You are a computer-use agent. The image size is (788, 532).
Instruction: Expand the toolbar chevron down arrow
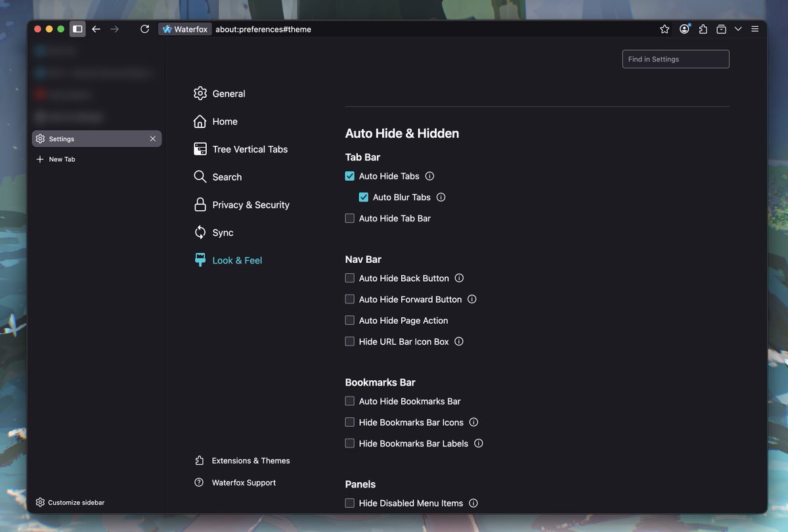[x=738, y=29]
